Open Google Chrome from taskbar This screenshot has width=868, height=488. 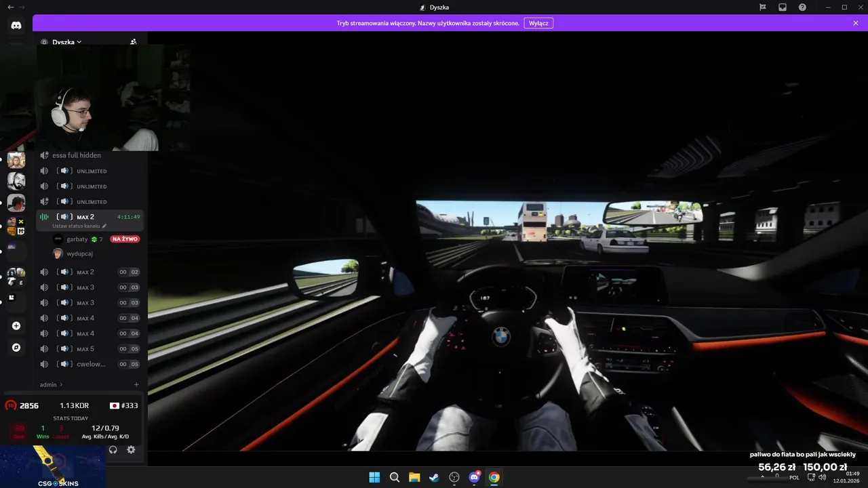[494, 477]
